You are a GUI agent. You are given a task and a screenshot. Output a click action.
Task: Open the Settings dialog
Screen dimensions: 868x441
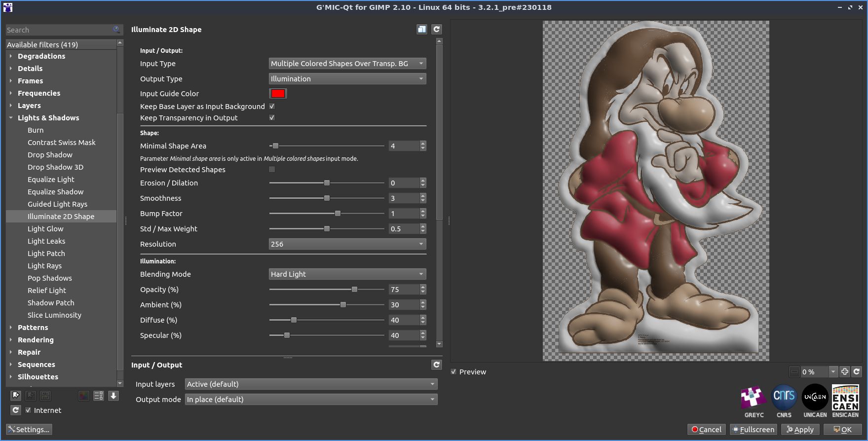coord(29,430)
